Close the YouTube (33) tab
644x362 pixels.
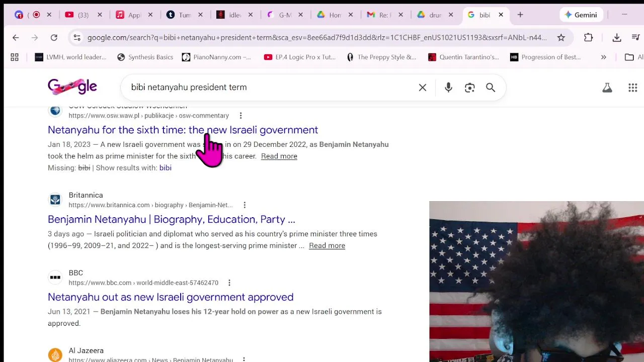pos(100,15)
